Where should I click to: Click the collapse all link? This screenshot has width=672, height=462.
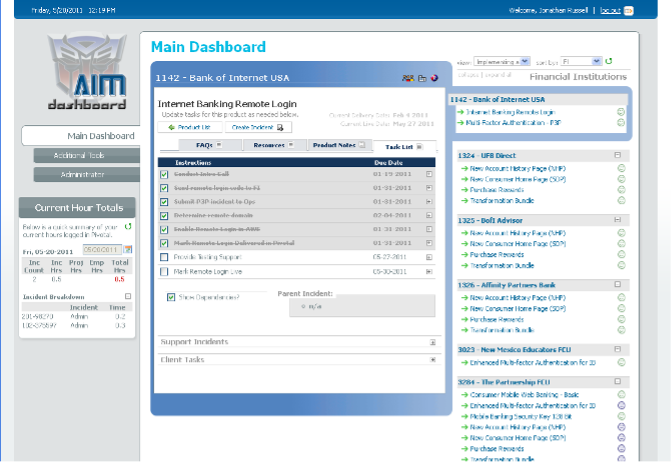[469, 75]
